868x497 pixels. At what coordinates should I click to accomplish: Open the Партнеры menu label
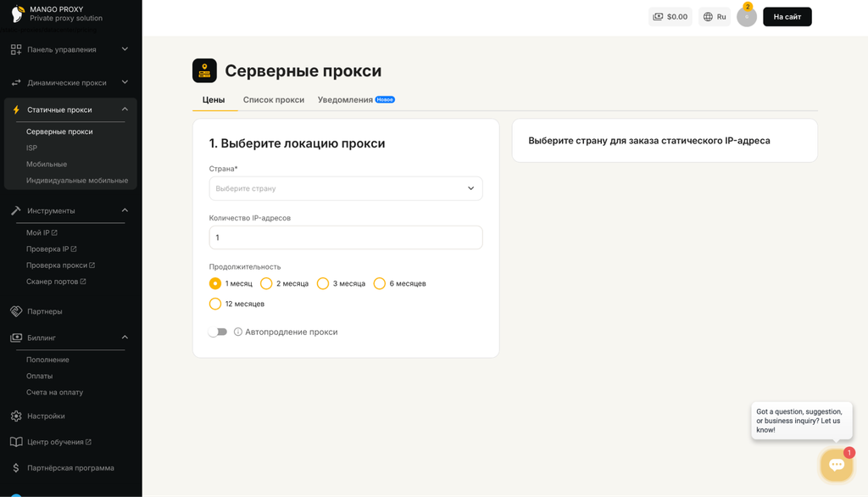coord(45,311)
